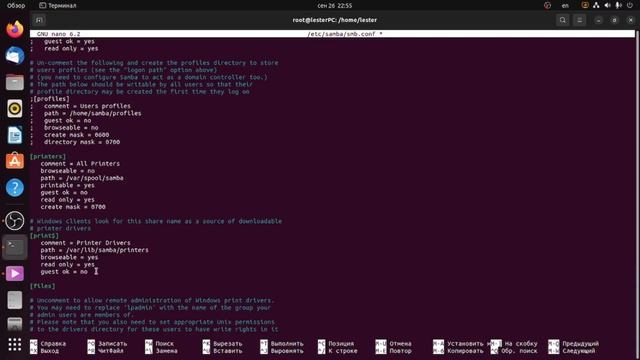This screenshot has width=640, height=360.
Task: Place cursor on the [printers] section header
Action: 48,156
